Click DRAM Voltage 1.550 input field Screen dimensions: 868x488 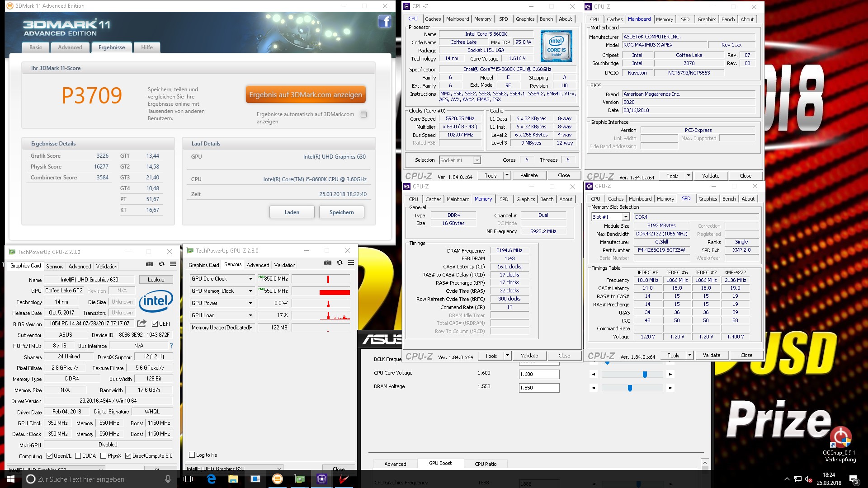point(539,388)
